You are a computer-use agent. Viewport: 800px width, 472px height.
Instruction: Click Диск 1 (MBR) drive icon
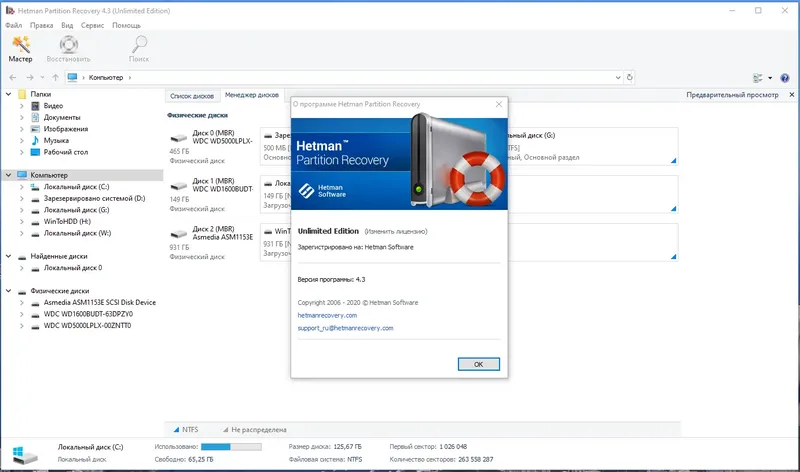pyautogui.click(x=179, y=186)
